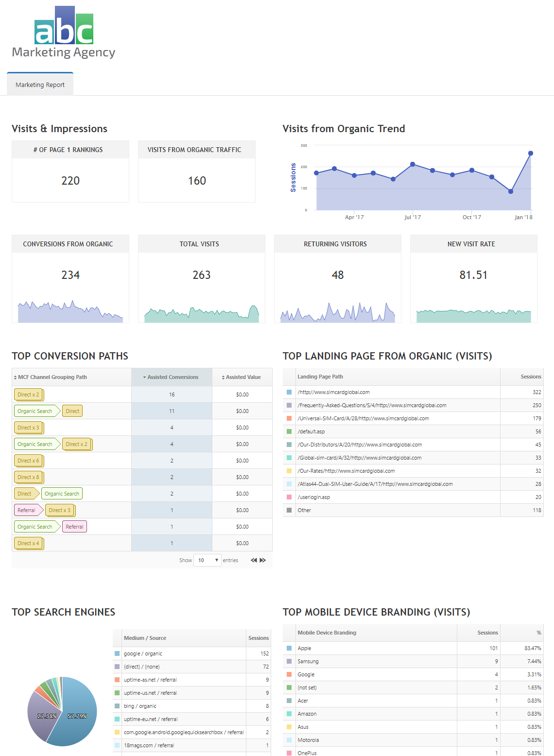Viewport: 554px width, 756px height.
Task: Click the Referral then Direct x 3 path's Referral tag
Action: point(27,510)
